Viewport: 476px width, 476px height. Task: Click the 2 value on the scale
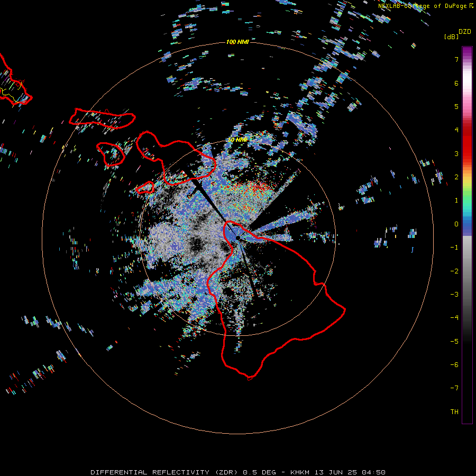pyautogui.click(x=456, y=177)
